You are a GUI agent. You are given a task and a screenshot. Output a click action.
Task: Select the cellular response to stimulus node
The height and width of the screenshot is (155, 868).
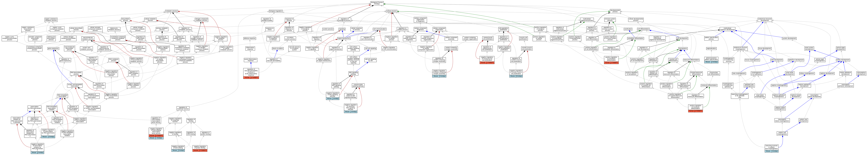[357, 29]
